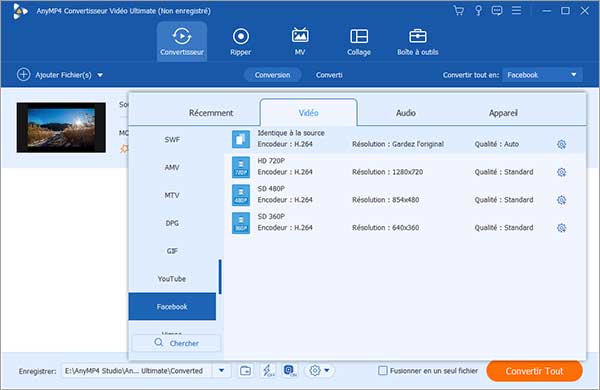The width and height of the screenshot is (600, 390).
Task: Select the Récemment tab
Action: coord(211,113)
